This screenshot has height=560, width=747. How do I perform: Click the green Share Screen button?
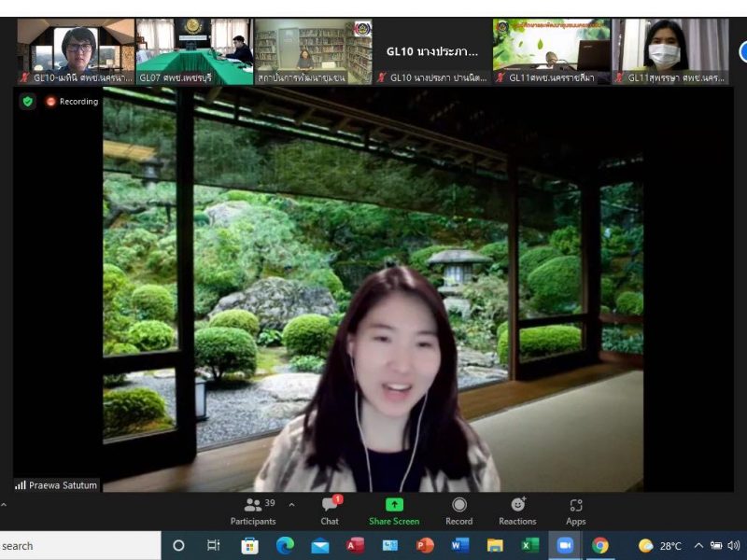coord(394,511)
